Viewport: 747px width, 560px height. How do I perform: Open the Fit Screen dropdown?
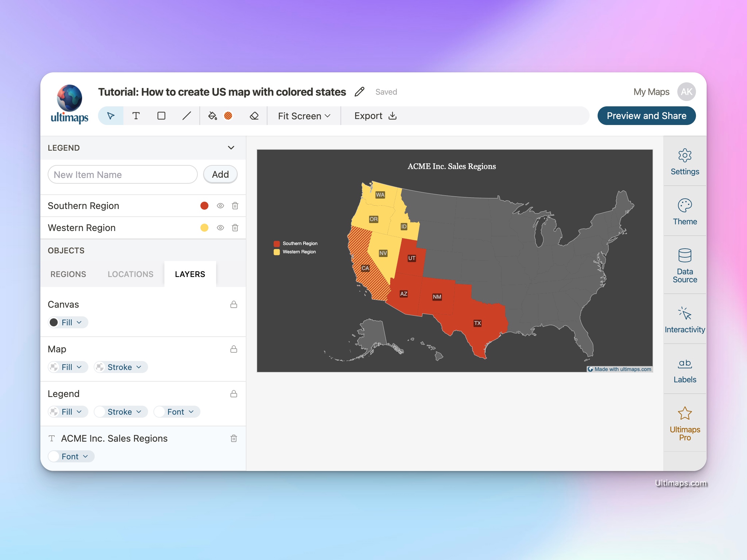click(x=303, y=115)
